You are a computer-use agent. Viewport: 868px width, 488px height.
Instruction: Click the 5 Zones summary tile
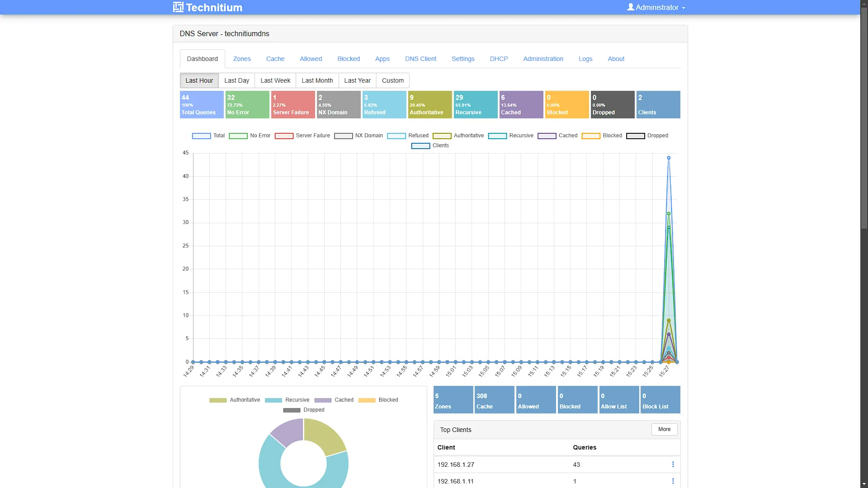click(x=453, y=400)
